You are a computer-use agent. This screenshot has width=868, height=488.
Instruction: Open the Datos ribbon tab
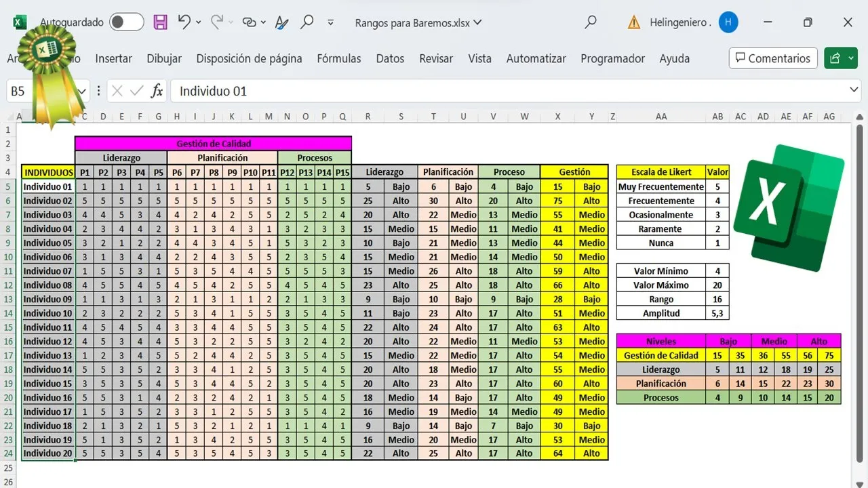click(390, 58)
